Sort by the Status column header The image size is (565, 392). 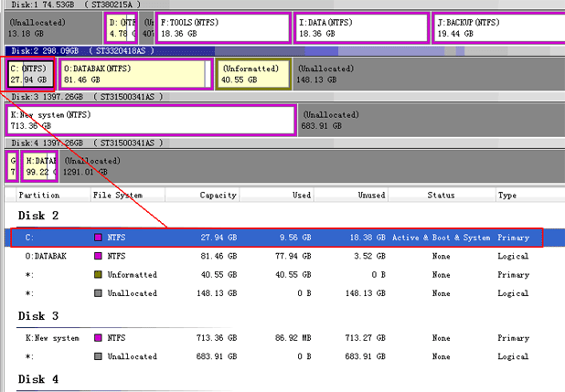442,195
